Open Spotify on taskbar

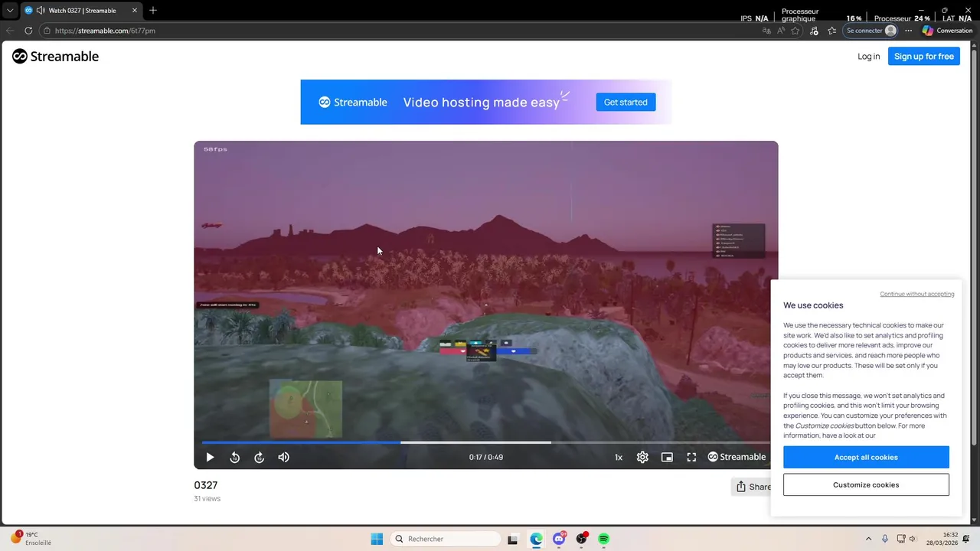pos(604,539)
